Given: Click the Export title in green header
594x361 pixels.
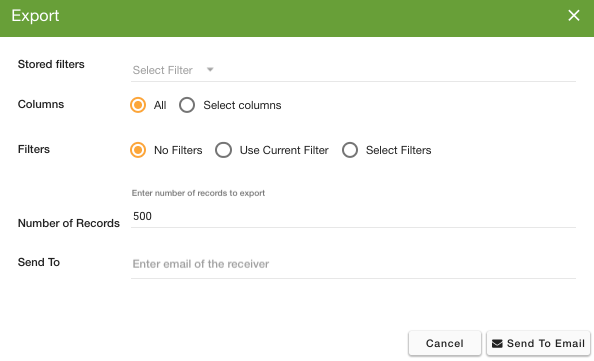Looking at the screenshot, I should (35, 16).
